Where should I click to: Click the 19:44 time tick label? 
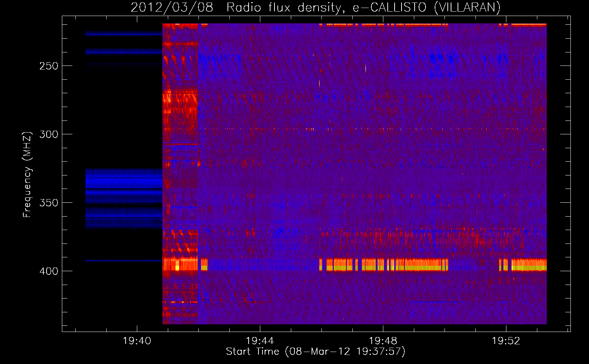pos(260,341)
